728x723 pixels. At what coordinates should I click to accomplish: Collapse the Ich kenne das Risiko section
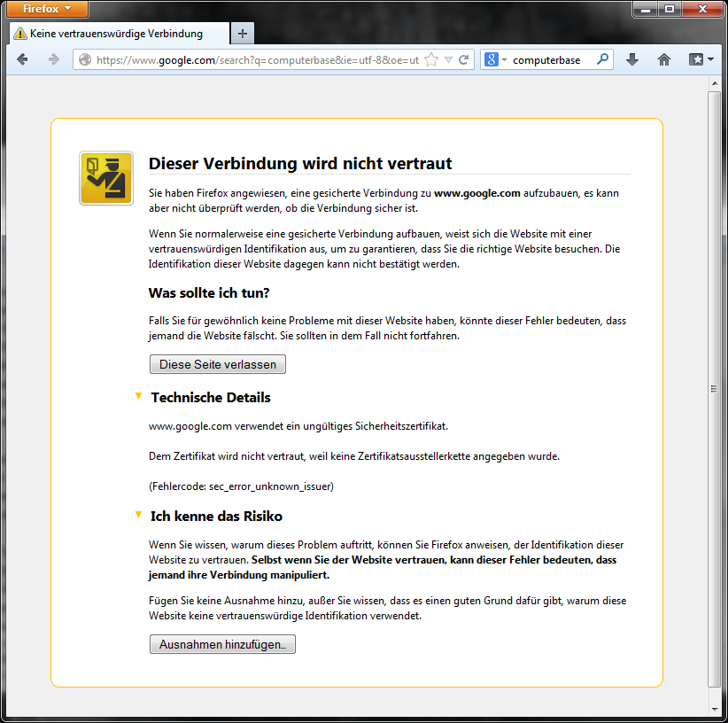click(x=138, y=515)
